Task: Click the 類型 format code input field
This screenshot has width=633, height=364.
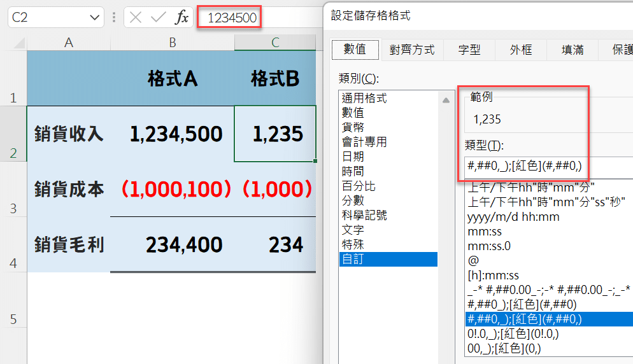Action: coord(549,166)
